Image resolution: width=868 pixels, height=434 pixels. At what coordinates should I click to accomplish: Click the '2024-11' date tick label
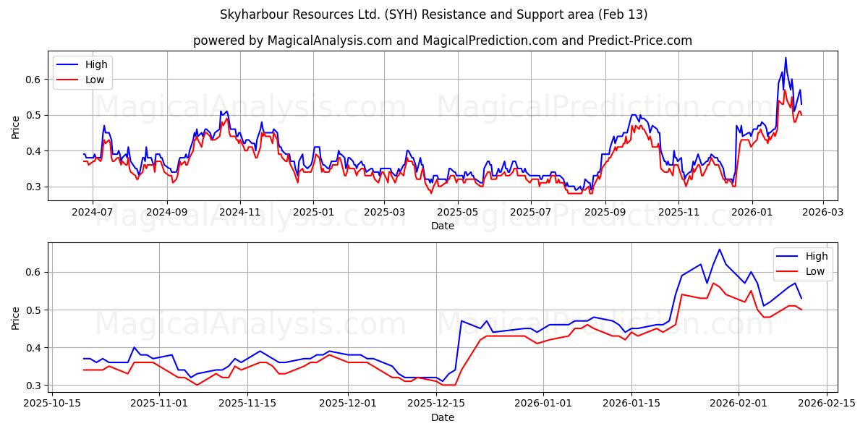tap(240, 212)
